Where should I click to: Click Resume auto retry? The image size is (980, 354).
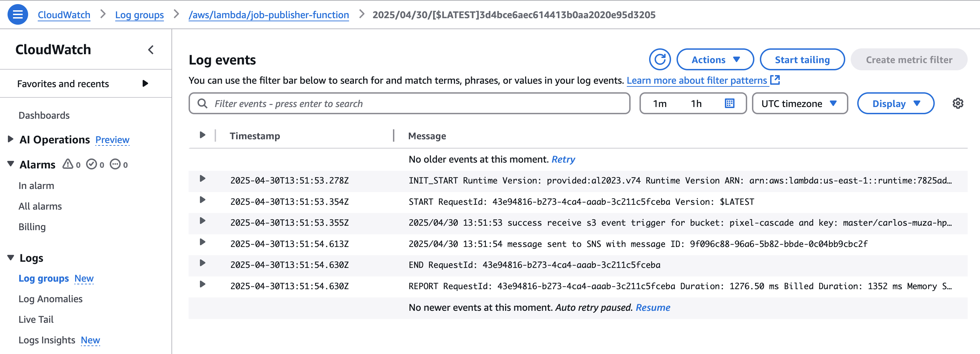click(653, 307)
